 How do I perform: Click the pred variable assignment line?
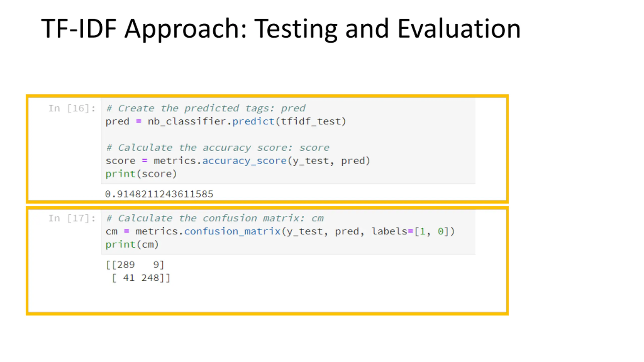point(226,121)
